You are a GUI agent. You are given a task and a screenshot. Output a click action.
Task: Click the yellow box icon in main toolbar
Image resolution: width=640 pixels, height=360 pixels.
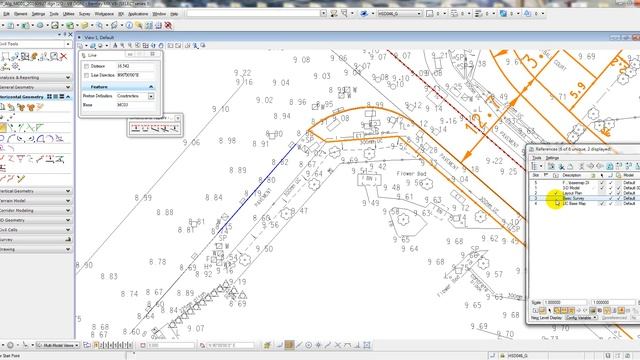pos(84,26)
